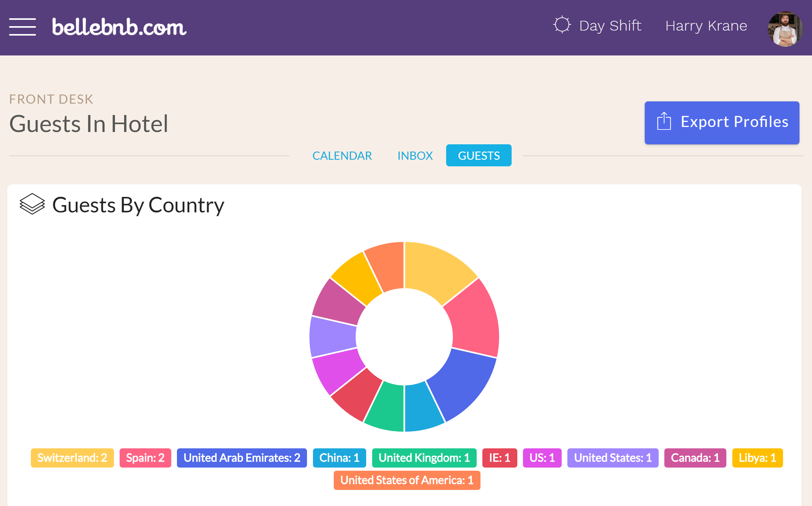
Task: Click the Guests By Country layers icon
Action: click(x=33, y=205)
